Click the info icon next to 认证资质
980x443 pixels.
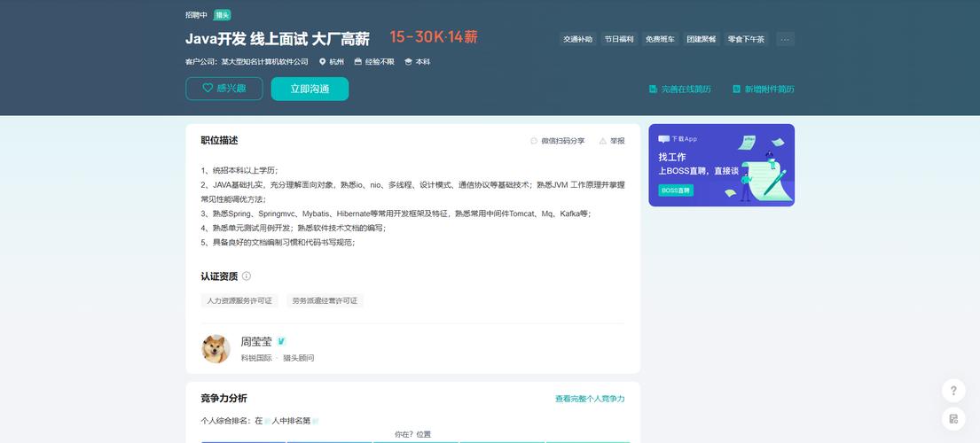247,276
